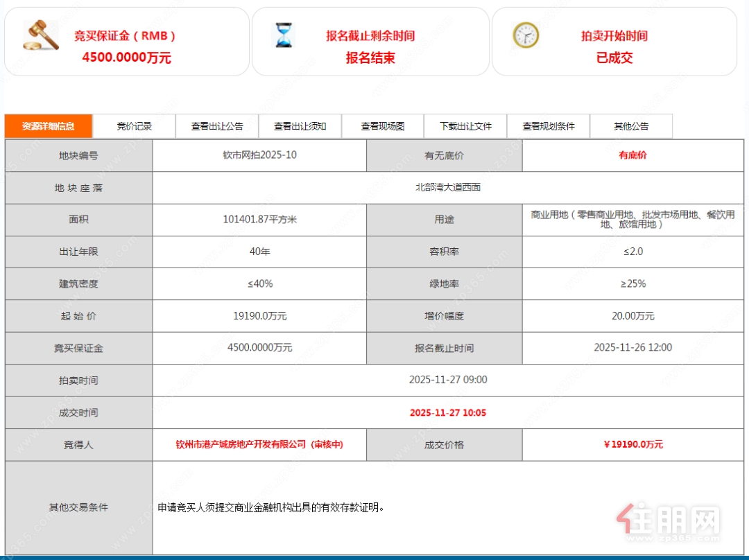749x560 pixels.
Task: Click the ￥19190.0万元 transaction price
Action: coord(632,444)
